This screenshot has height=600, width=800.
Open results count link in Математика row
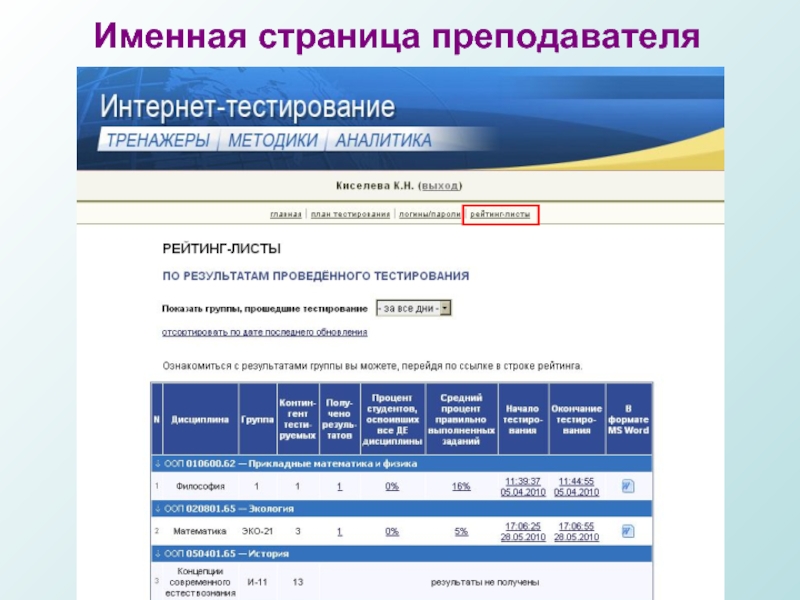[339, 532]
